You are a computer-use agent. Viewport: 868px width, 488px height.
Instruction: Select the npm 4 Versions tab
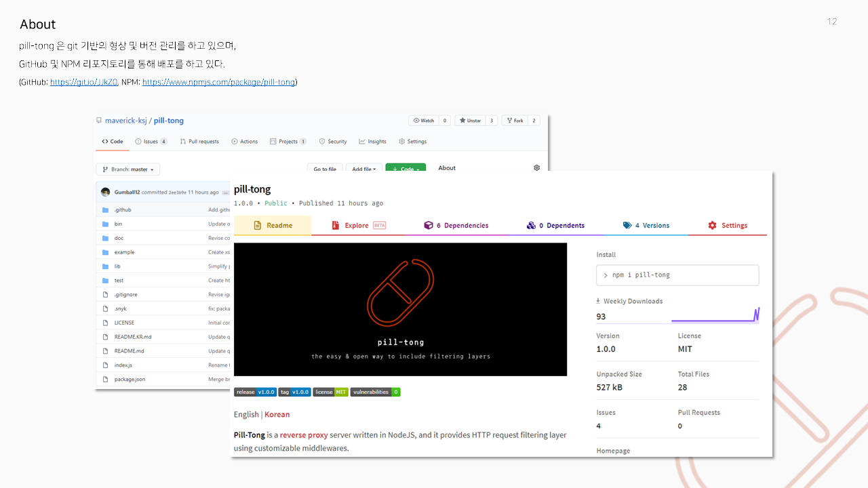(x=646, y=226)
